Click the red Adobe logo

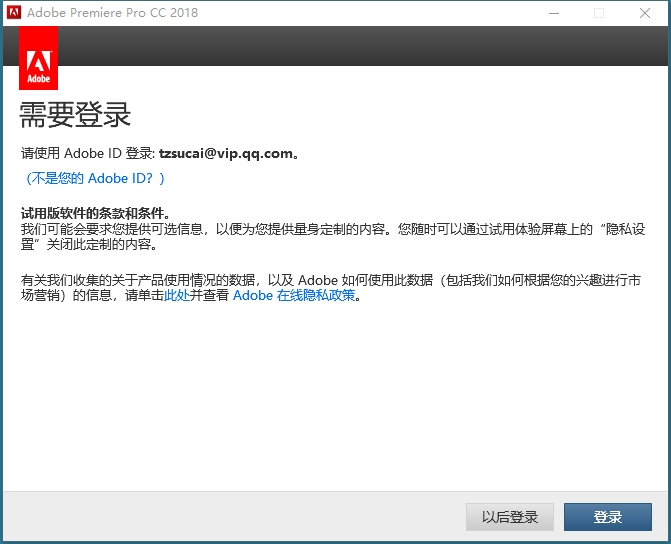(39, 58)
